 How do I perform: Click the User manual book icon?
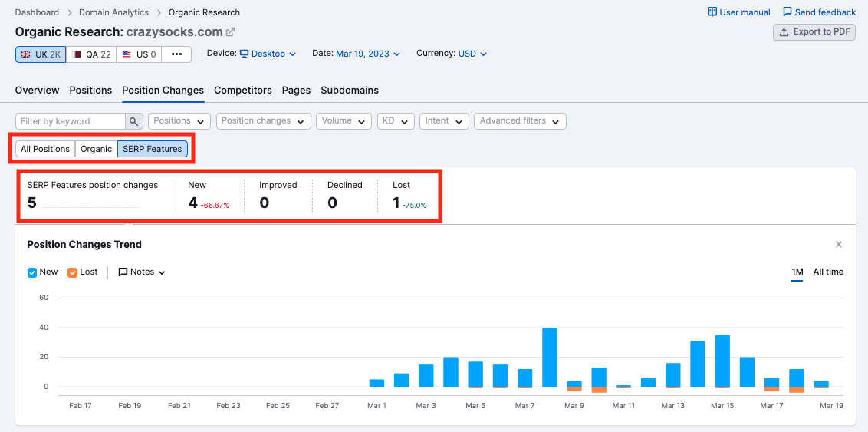coord(712,12)
